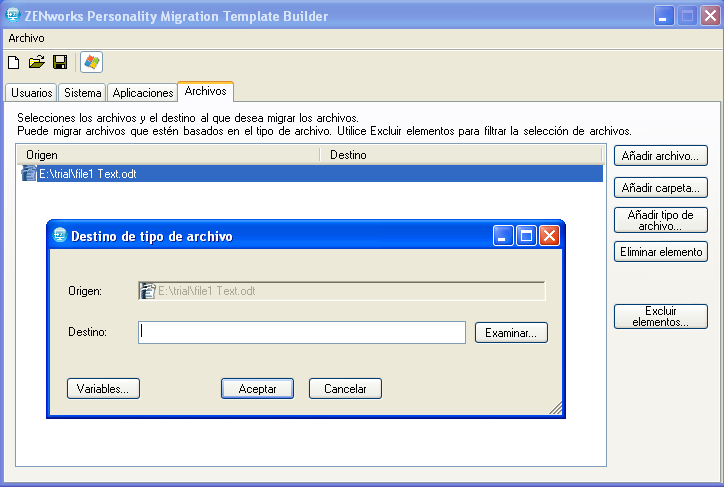Click file icon in the Origen field
The height and width of the screenshot is (487, 724).
(148, 291)
